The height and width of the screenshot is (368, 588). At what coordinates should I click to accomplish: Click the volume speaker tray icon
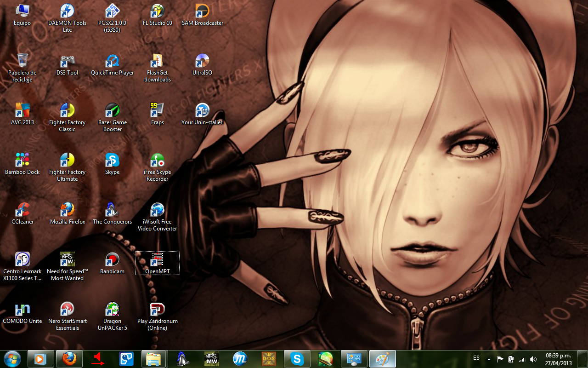pyautogui.click(x=533, y=359)
